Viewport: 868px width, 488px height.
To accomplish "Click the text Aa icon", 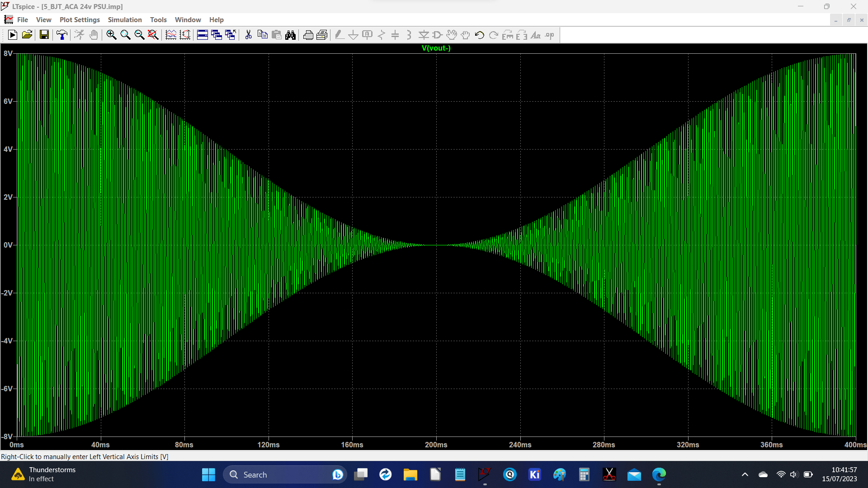I will point(536,35).
